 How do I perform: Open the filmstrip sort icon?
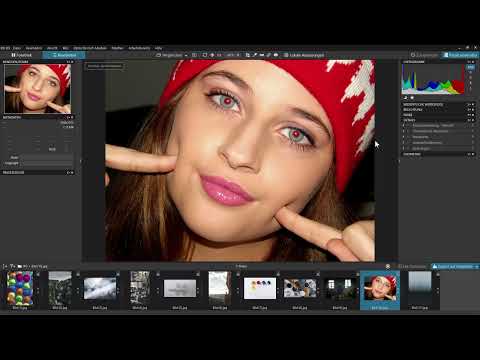click(x=5, y=266)
